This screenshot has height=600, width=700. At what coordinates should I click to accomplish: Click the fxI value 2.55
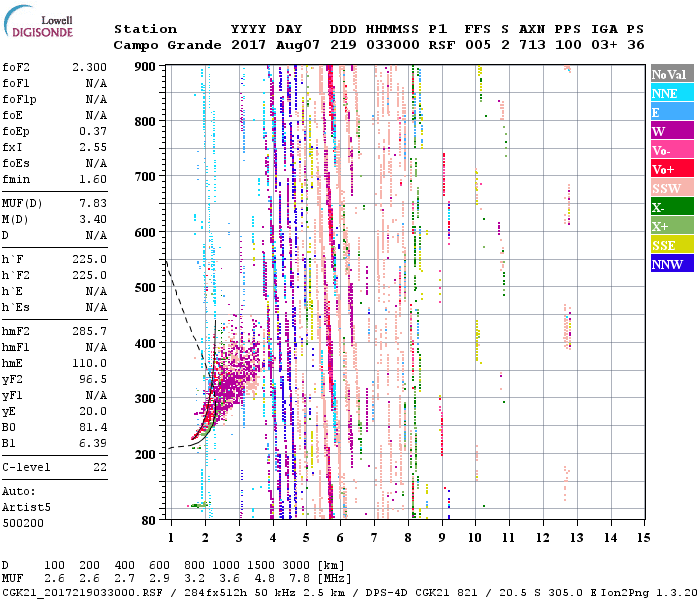coord(93,147)
